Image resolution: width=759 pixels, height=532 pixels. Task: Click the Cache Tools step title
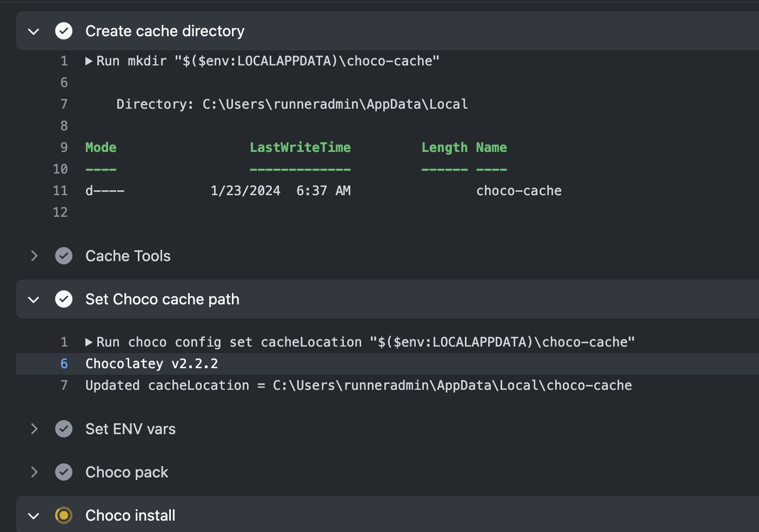coord(128,256)
